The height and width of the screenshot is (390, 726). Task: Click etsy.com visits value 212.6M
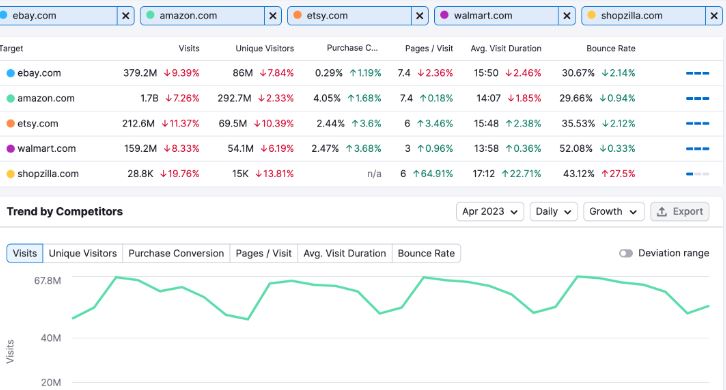tap(138, 124)
